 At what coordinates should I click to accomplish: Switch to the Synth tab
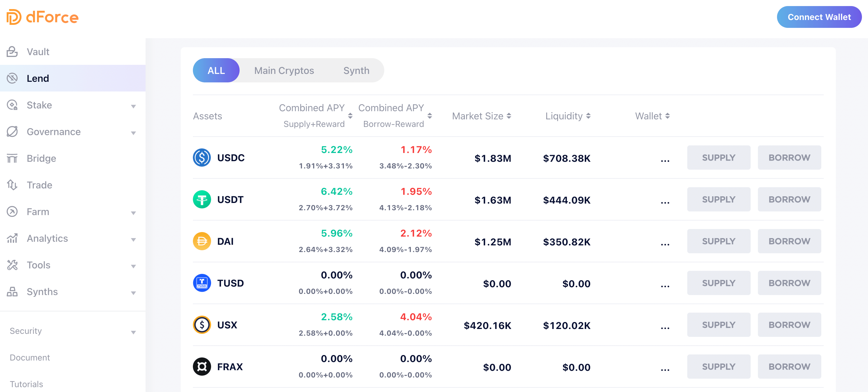point(356,70)
